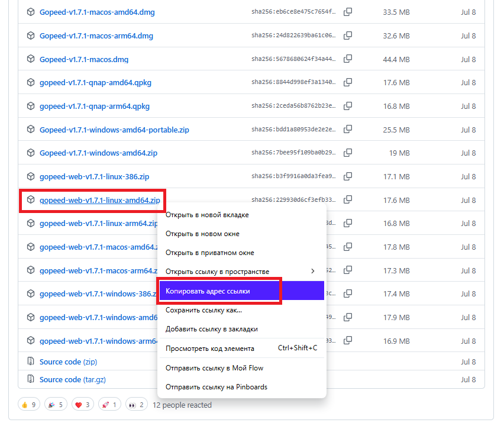Copy sha256 for Gopeed-v1.7.1-windows-amd64.zip

348,153
